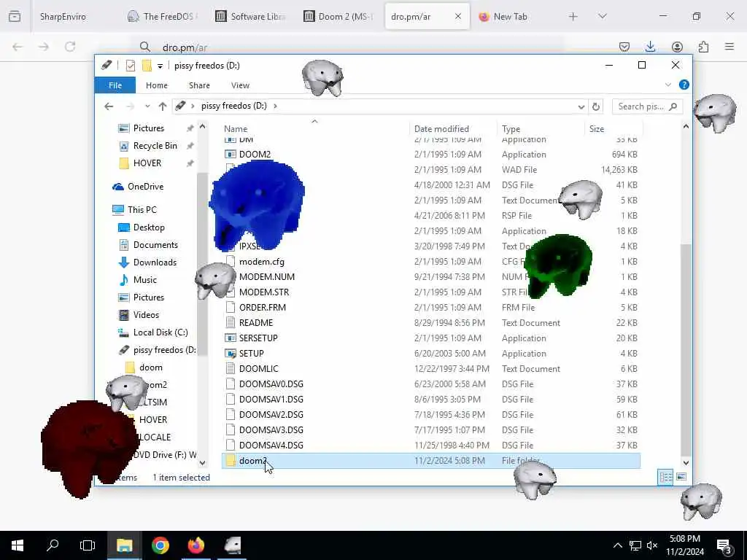Close the dro.pm/ar browser tab
Image resolution: width=747 pixels, height=560 pixels.
[458, 17]
